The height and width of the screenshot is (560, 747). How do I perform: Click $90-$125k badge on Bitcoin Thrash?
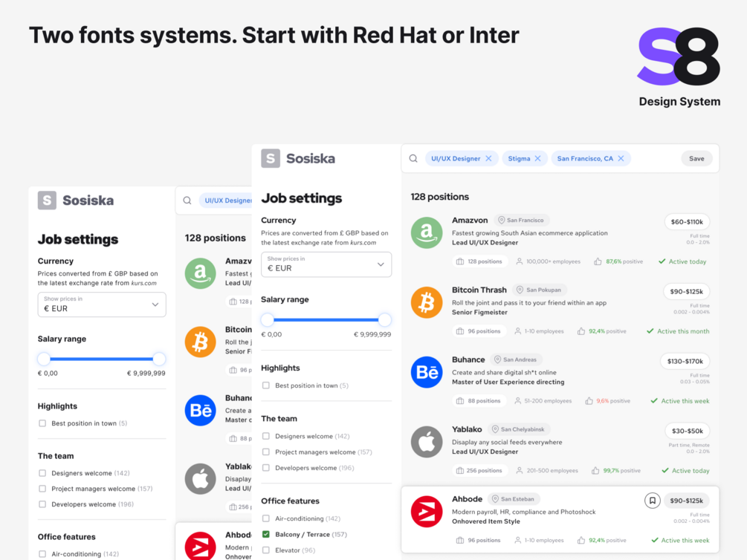coord(687,291)
